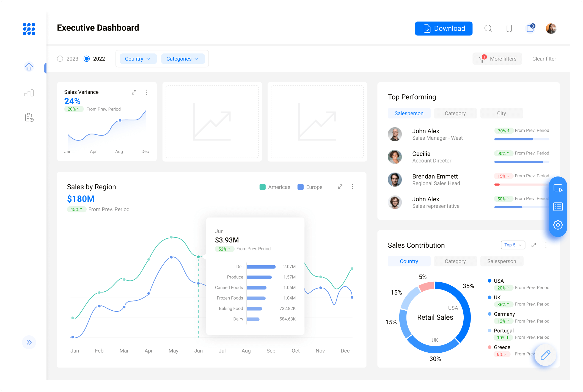Viewport: 583px width, 392px height.
Task: Open the Top 5 dropdown
Action: (x=513, y=245)
